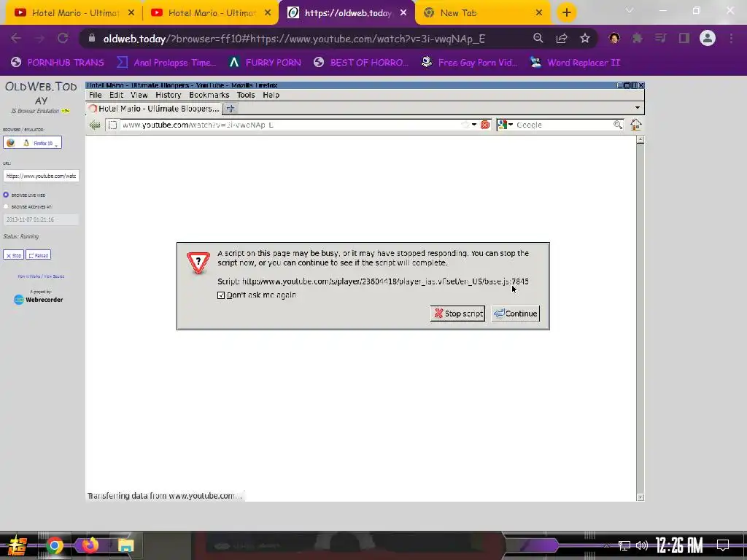Open the History menu in emulated Firefox
Image resolution: width=747 pixels, height=560 pixels.
pos(169,95)
